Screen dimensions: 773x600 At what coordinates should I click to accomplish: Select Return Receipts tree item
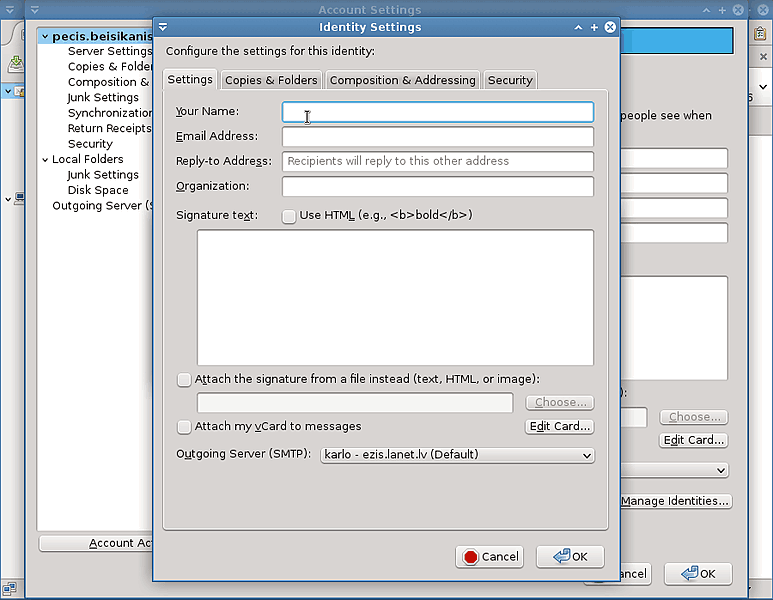109,128
